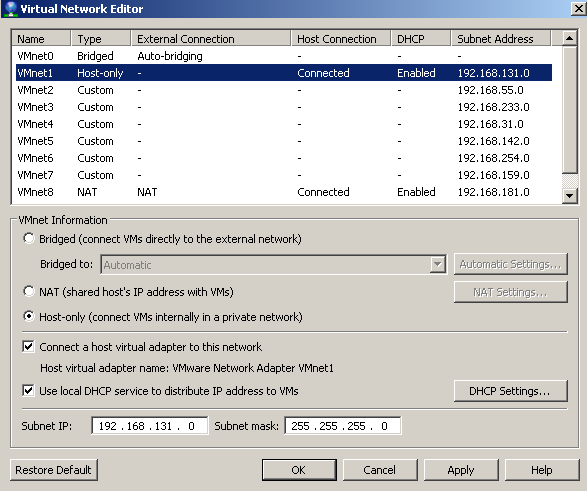
Task: Click the Enabled DHCP cell of VMnet8
Action: 416,192
